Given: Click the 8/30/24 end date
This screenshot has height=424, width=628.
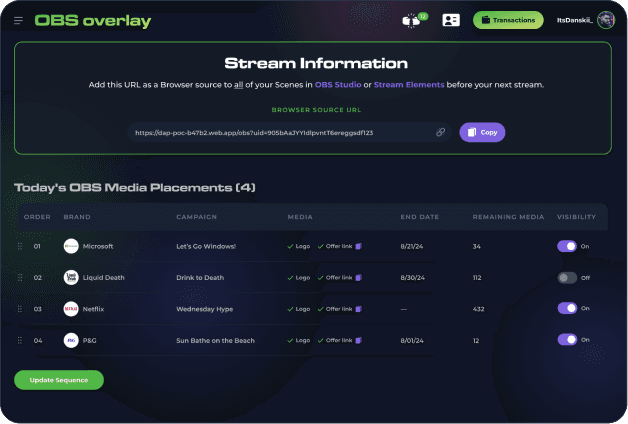Looking at the screenshot, I should pyautogui.click(x=413, y=277).
